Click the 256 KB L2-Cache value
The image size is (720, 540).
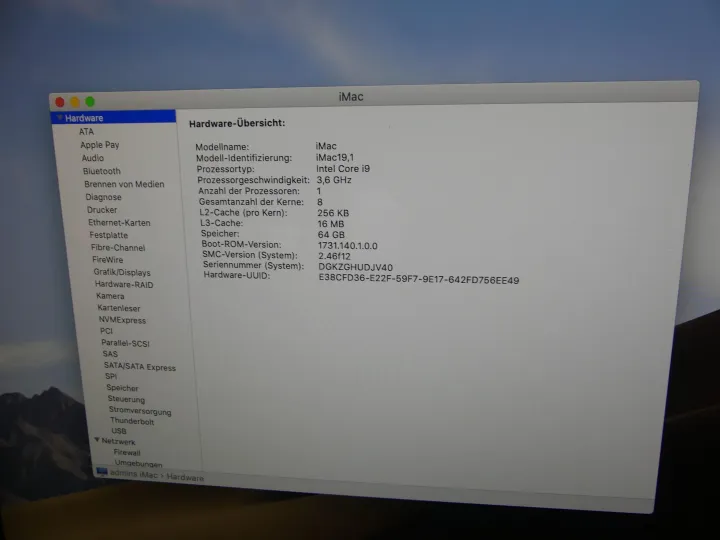tap(333, 213)
